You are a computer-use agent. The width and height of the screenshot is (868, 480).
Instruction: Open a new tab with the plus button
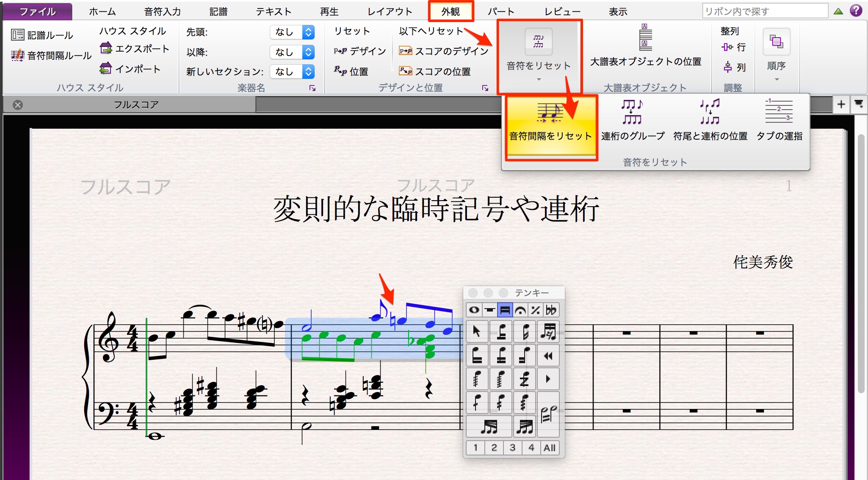(841, 104)
